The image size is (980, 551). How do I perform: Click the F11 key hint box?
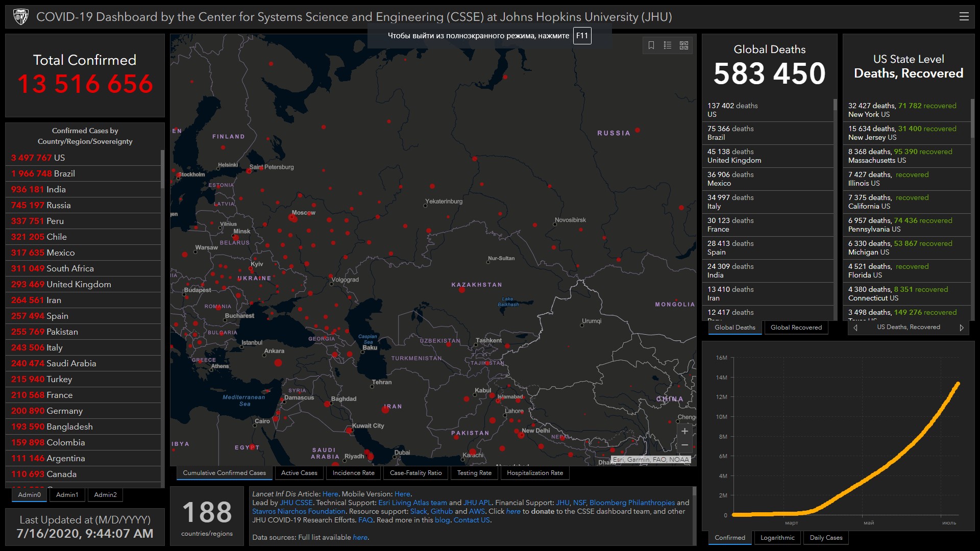point(582,36)
